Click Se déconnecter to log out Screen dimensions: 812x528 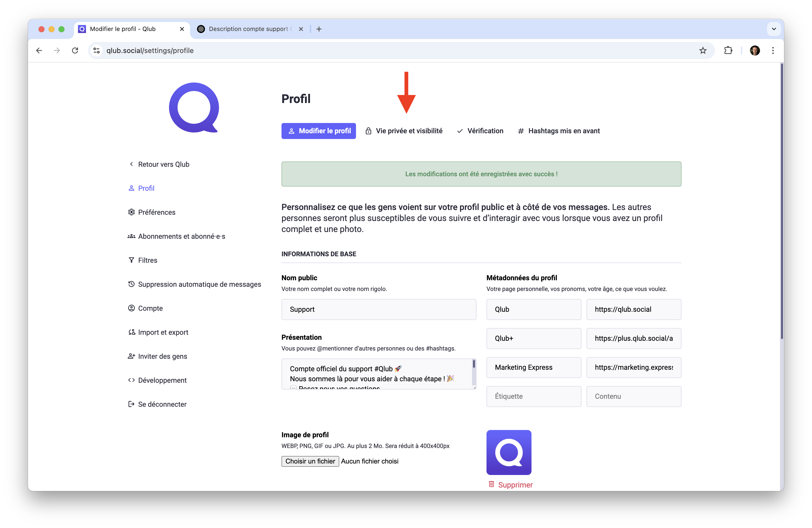(157, 404)
